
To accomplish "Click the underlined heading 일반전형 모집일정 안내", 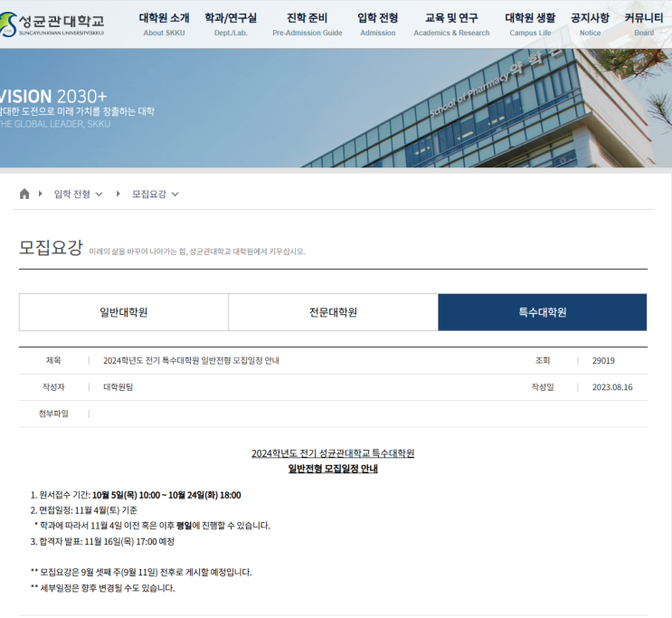I will tap(333, 469).
